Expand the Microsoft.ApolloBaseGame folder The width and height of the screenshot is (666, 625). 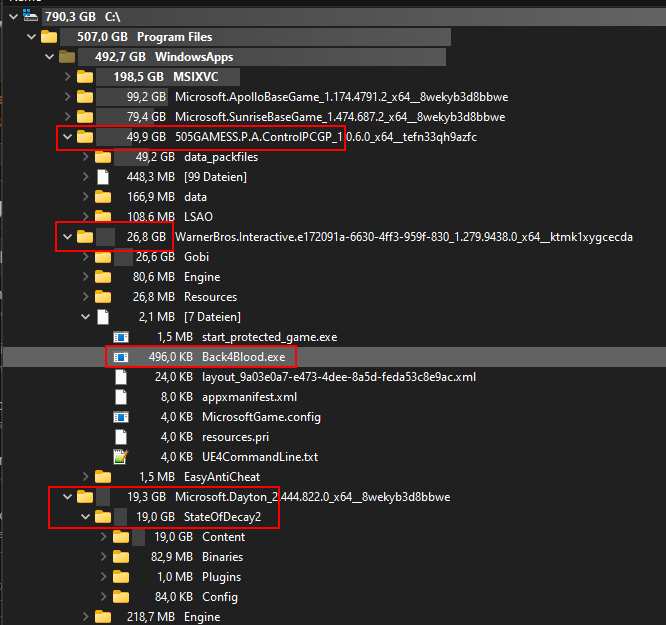tap(68, 96)
